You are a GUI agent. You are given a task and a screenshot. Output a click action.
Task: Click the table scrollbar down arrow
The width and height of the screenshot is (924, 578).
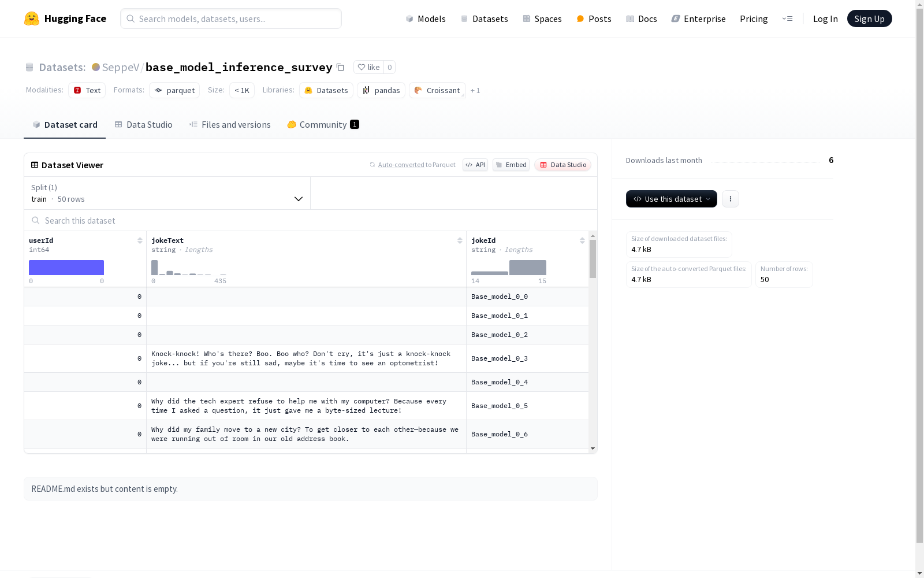pyautogui.click(x=593, y=449)
